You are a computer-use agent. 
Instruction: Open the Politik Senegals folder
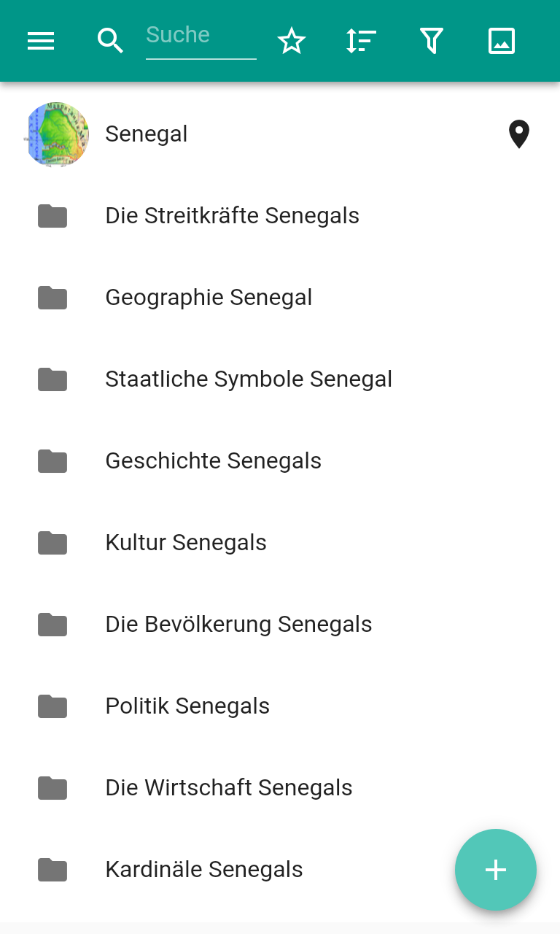[x=187, y=706]
